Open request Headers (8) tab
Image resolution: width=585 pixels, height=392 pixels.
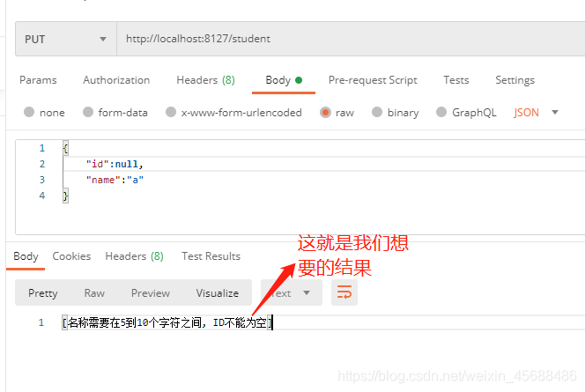[205, 80]
